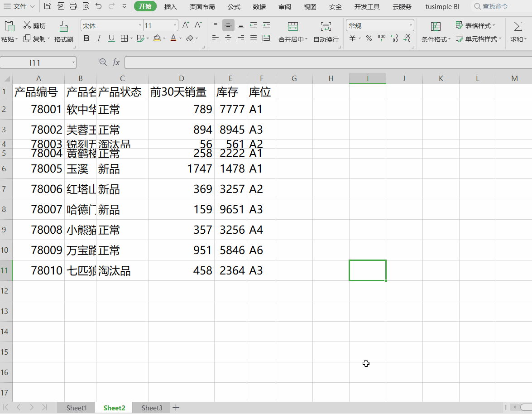The height and width of the screenshot is (414, 532).
Task: Click Increase Decimal places icon
Action: tap(394, 39)
